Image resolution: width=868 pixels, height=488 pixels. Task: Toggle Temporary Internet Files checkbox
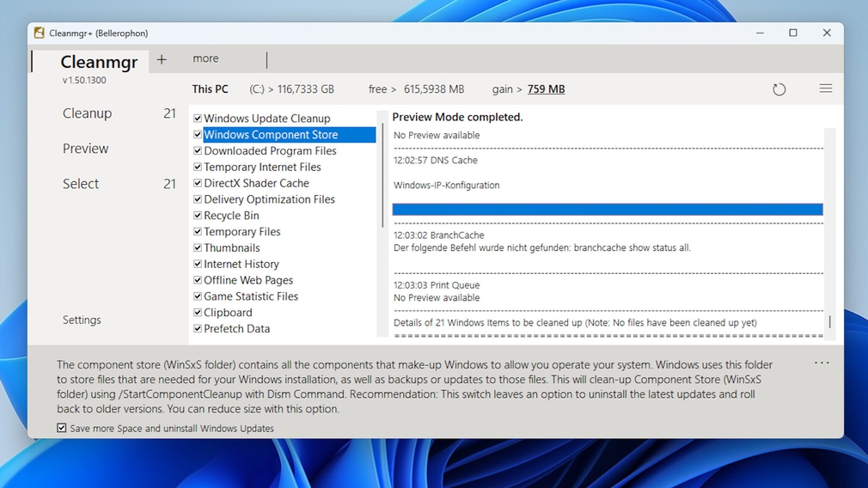(x=198, y=167)
